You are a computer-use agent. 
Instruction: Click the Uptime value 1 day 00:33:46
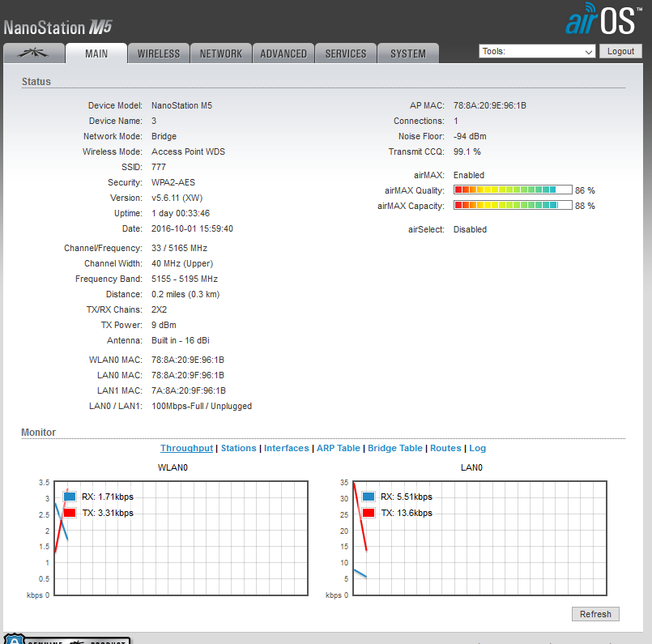181,213
